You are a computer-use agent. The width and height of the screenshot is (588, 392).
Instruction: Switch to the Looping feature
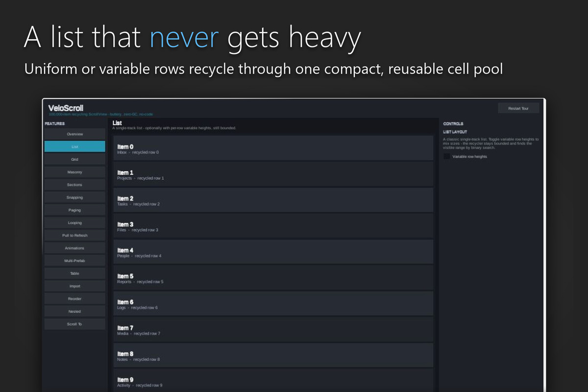(x=75, y=223)
